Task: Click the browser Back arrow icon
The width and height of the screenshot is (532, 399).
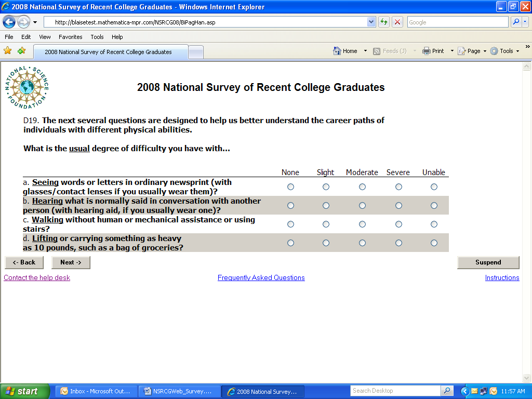Action: pos(9,22)
